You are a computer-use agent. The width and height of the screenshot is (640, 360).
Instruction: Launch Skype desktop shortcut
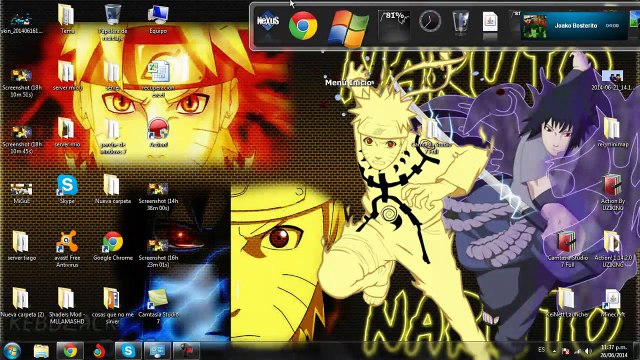[67, 189]
